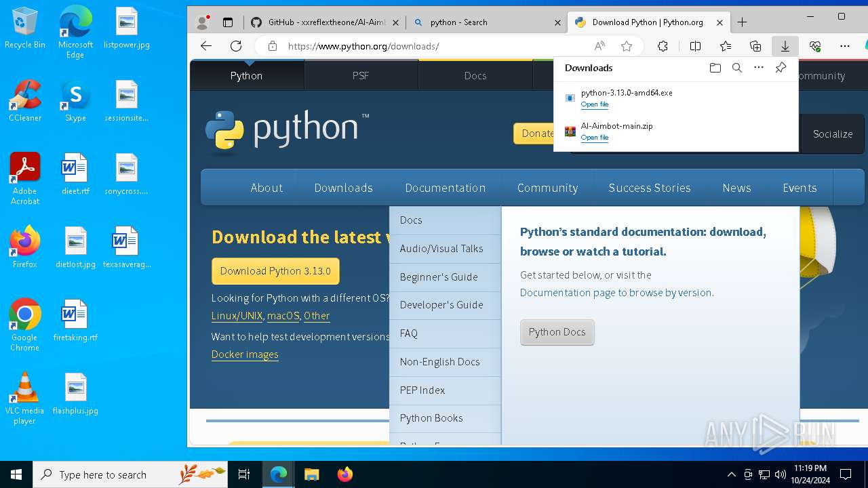Open the Documentation navigation menu
Viewport: 868px width, 488px height.
click(445, 188)
